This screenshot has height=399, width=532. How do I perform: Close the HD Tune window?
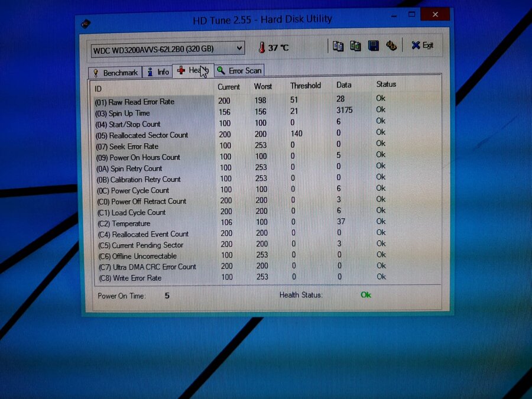coord(435,14)
